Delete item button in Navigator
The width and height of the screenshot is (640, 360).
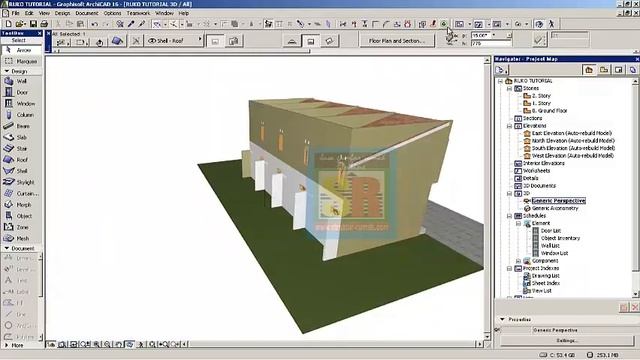(x=635, y=308)
